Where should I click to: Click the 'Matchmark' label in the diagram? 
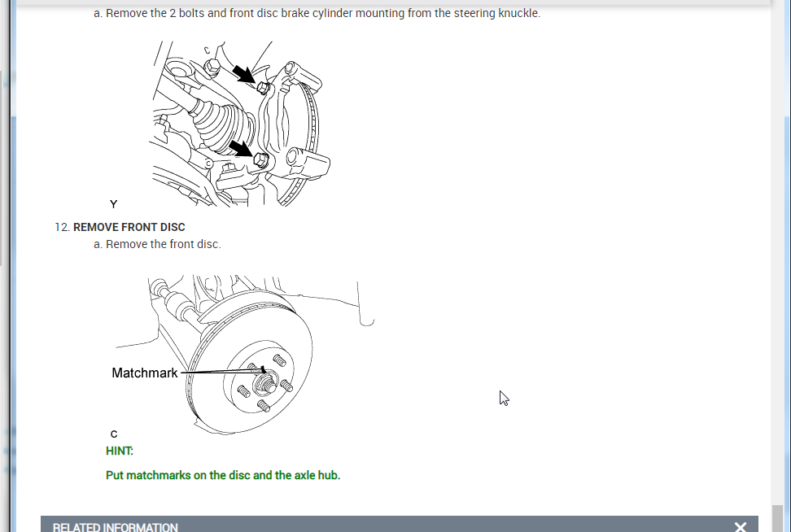tap(145, 373)
